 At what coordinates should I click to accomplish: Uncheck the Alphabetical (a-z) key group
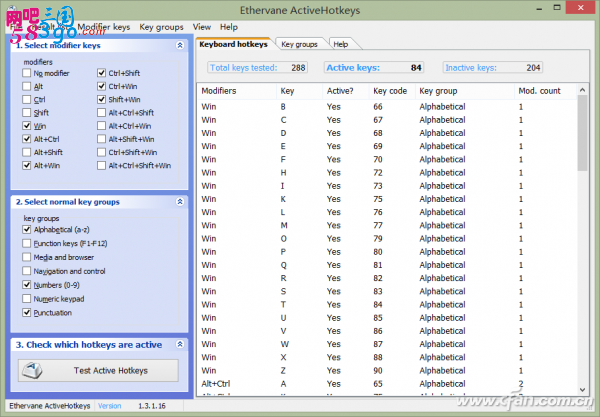click(26, 230)
